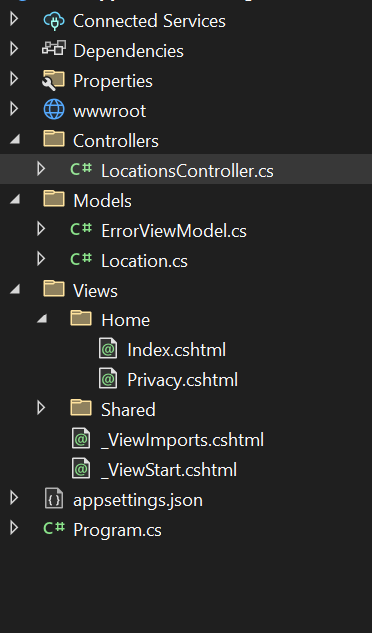
Task: Expand the ErrorViewModel.cs node
Action: [41, 229]
